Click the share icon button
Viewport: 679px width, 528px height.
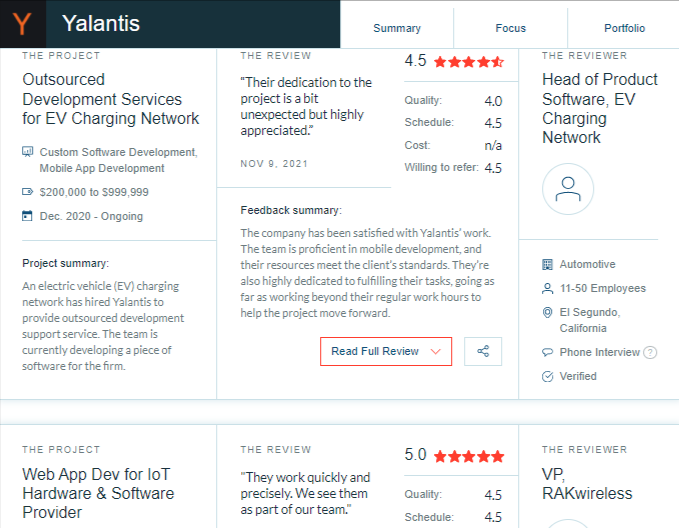click(x=483, y=351)
